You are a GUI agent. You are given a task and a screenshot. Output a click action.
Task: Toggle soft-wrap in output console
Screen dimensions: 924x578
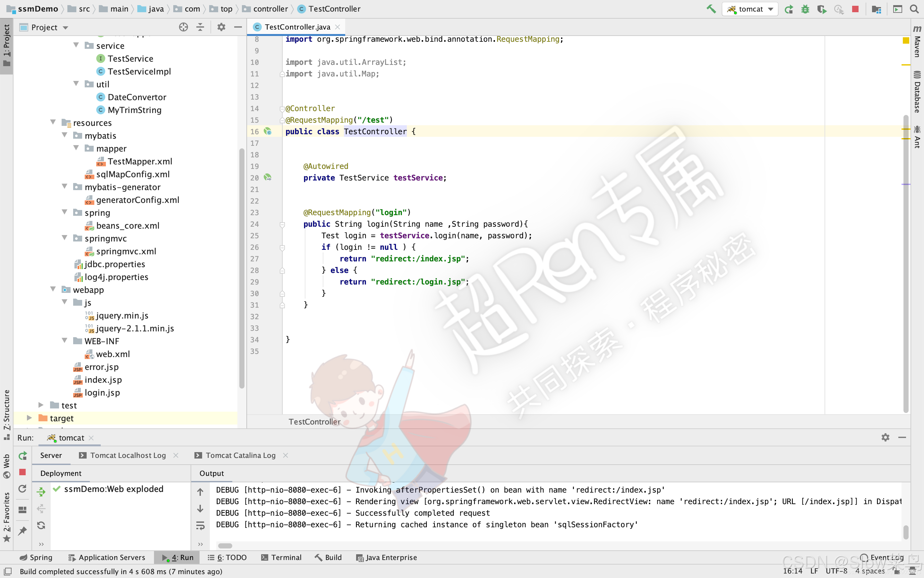200,526
